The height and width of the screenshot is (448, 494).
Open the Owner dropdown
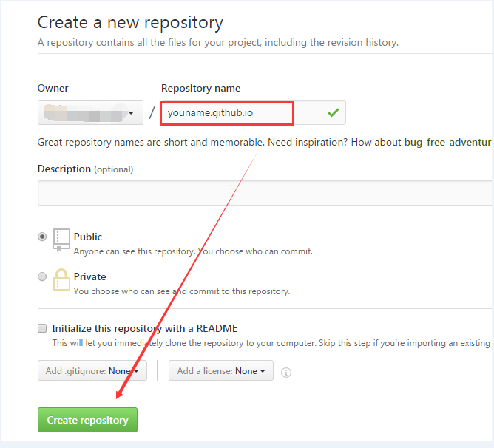(90, 112)
